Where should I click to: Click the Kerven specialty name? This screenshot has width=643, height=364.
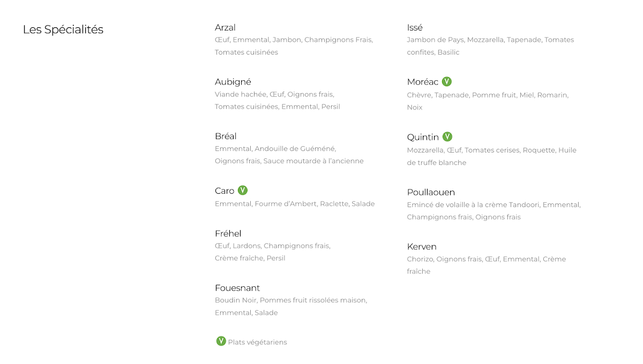click(x=422, y=247)
